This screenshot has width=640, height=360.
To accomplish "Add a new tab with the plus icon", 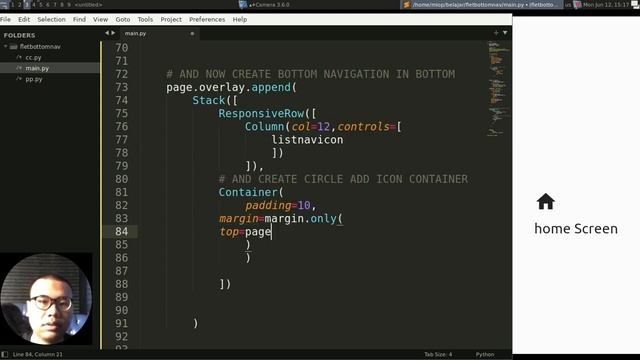I will coord(496,33).
